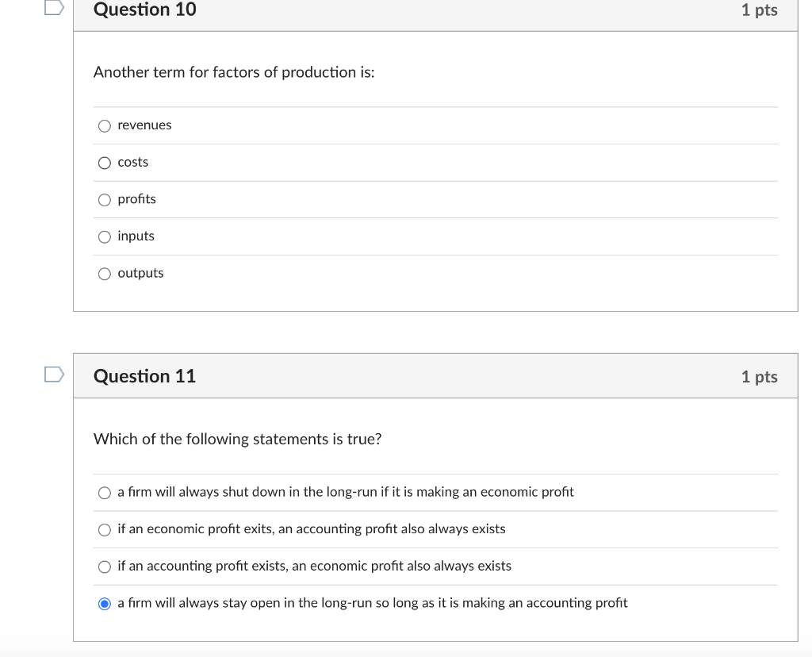Select the "costs" answer option

coord(105,163)
